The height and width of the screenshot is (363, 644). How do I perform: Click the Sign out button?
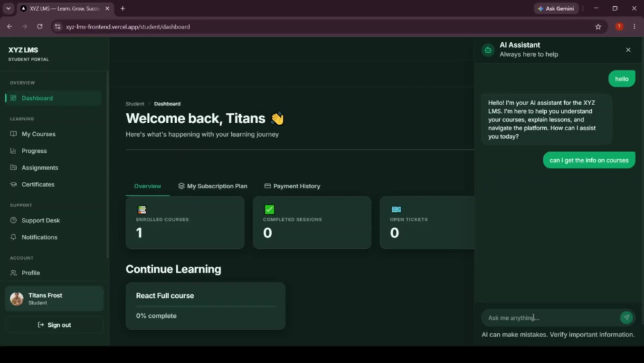click(x=54, y=325)
